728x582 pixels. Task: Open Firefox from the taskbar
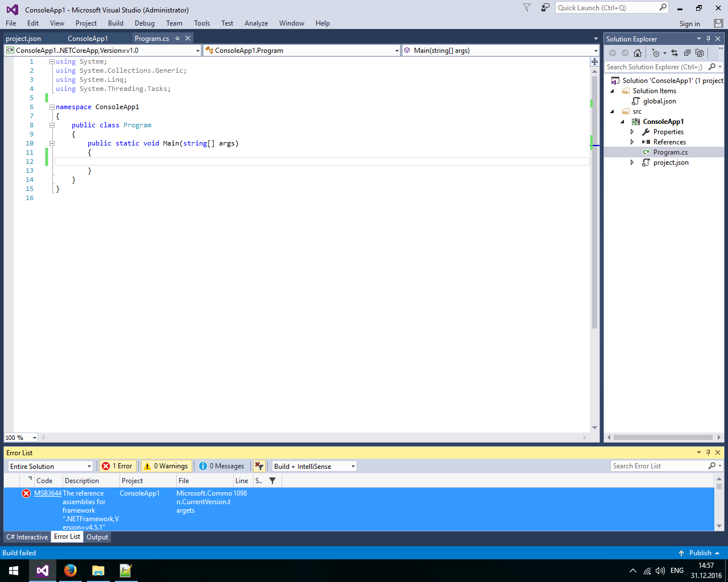click(x=70, y=571)
